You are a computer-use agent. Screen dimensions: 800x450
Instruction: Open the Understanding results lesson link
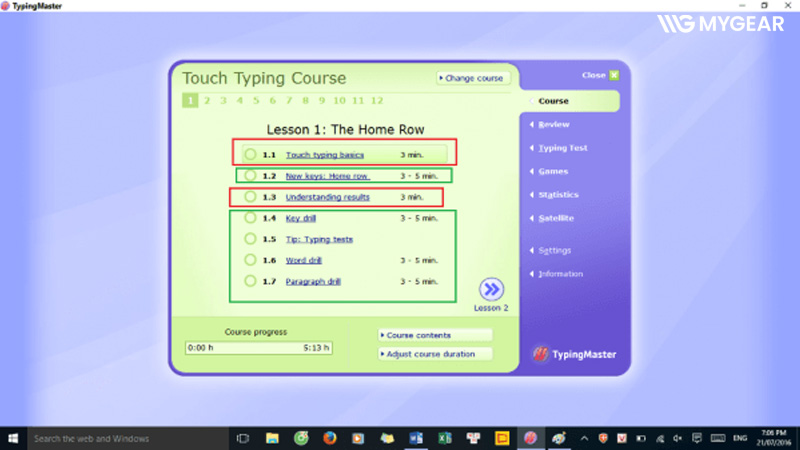[327, 197]
